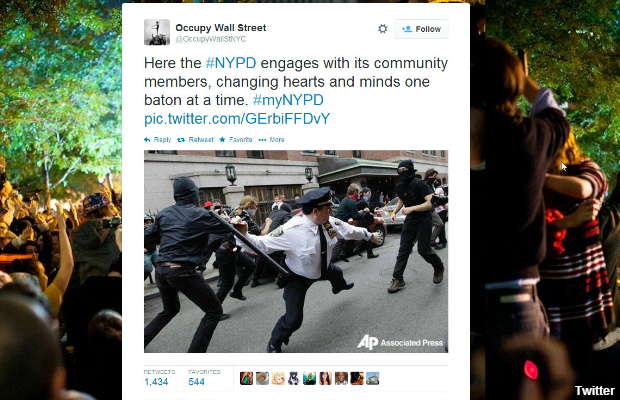Click the #NYPD hashtag link

click(231, 63)
